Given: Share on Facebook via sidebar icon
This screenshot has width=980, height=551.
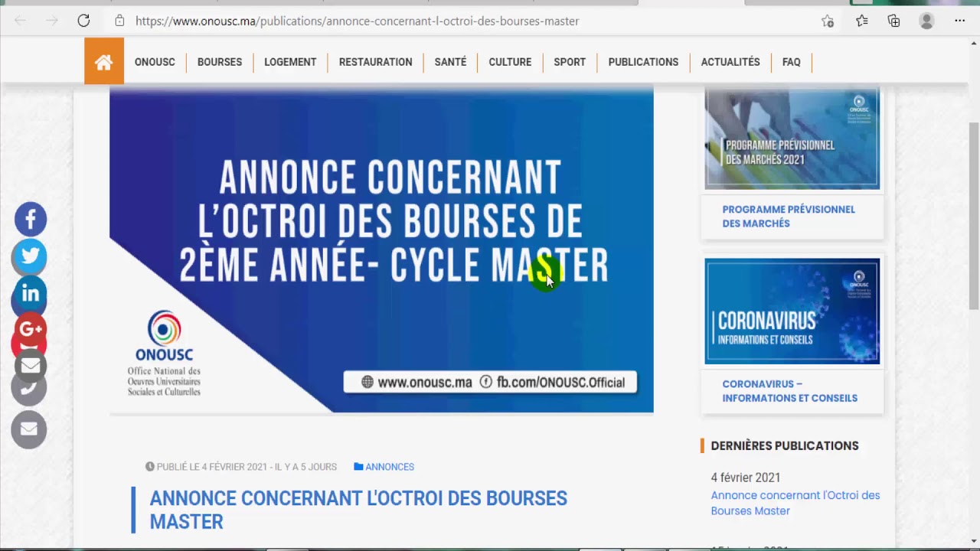Looking at the screenshot, I should pyautogui.click(x=31, y=220).
